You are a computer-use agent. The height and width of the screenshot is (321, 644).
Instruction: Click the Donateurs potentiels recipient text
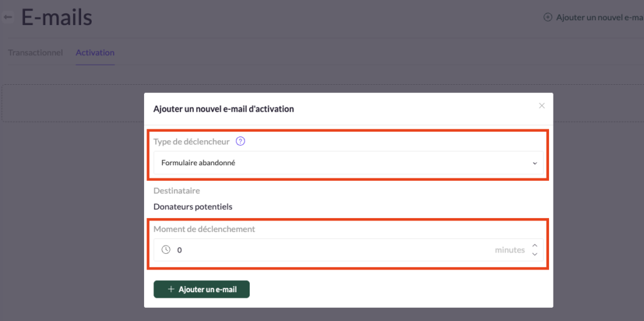pos(193,207)
